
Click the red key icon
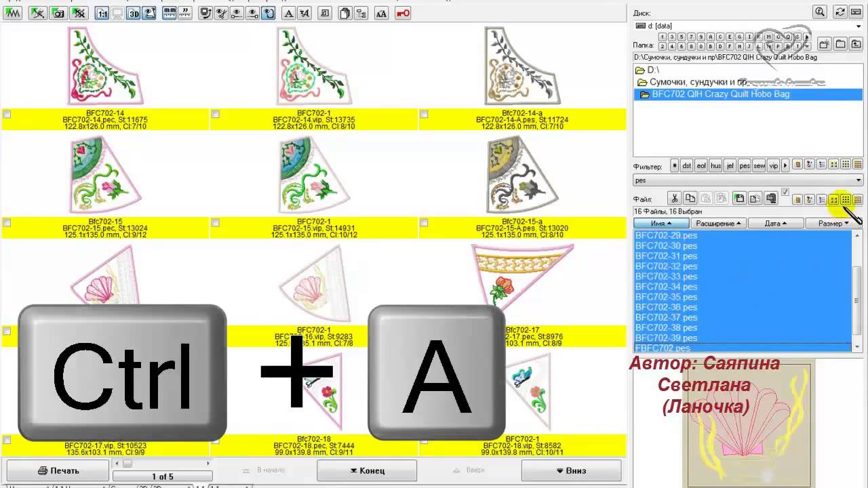pyautogui.click(x=403, y=14)
